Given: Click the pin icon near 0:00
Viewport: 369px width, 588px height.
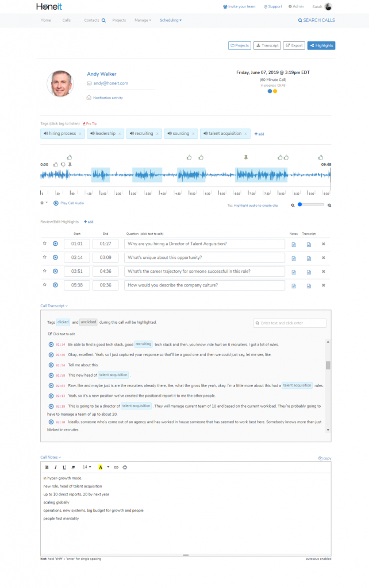Looking at the screenshot, I should coord(70,165).
